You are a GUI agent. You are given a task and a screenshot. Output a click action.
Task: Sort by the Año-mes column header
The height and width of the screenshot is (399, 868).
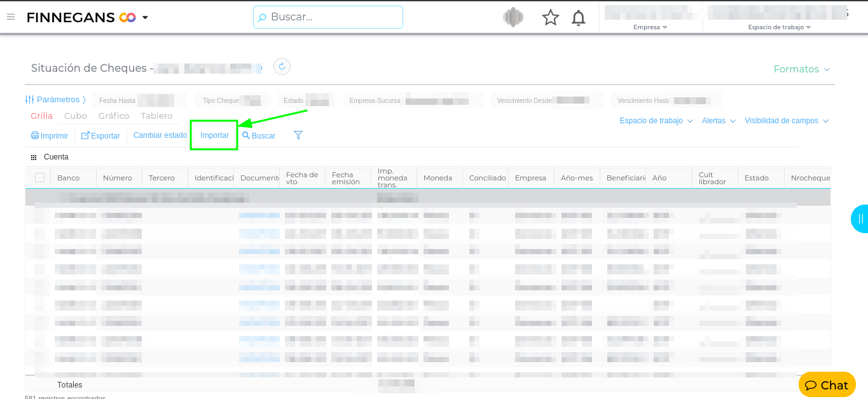click(577, 178)
